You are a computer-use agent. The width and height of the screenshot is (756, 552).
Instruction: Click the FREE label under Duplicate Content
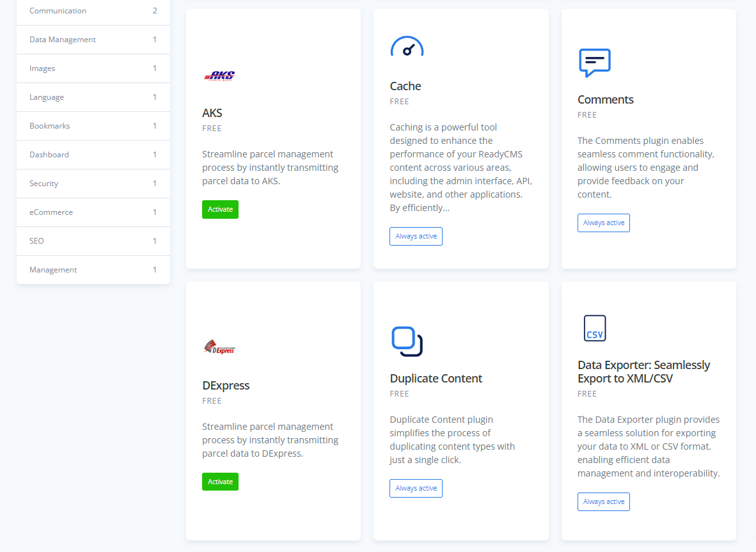399,394
